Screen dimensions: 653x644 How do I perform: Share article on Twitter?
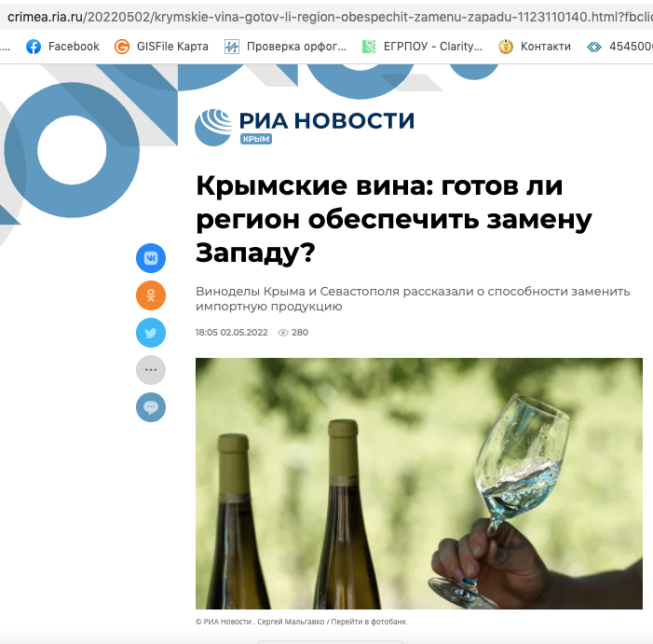151,333
